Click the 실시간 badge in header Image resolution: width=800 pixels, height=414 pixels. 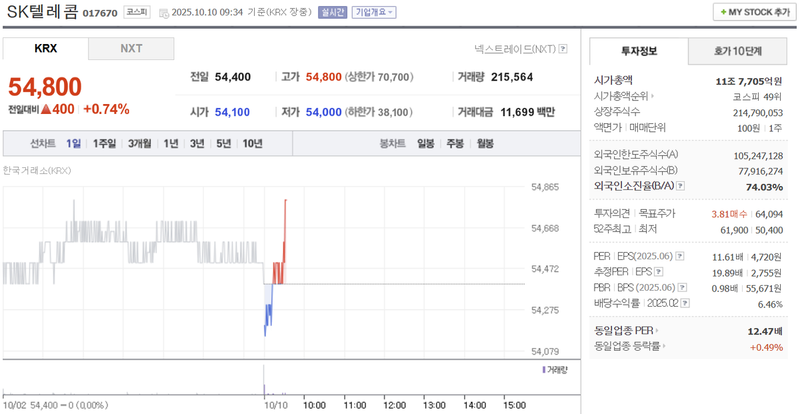point(332,13)
